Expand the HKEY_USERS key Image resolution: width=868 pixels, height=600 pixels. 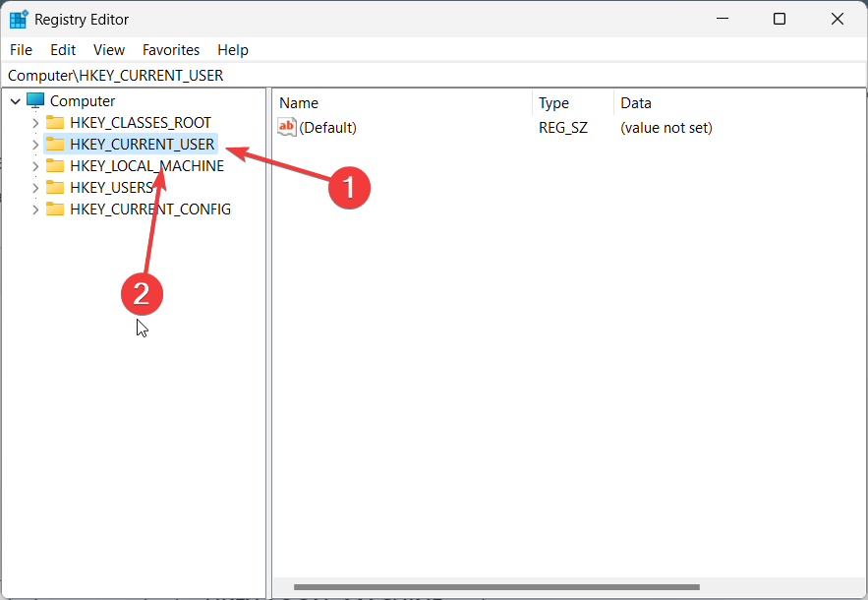[x=35, y=188]
